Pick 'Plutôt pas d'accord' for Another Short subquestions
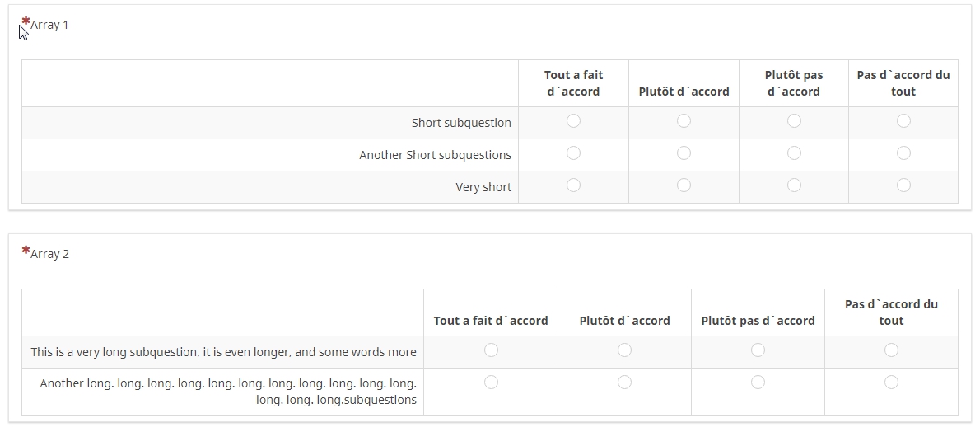Screen dimensions: 980x432 click(794, 153)
